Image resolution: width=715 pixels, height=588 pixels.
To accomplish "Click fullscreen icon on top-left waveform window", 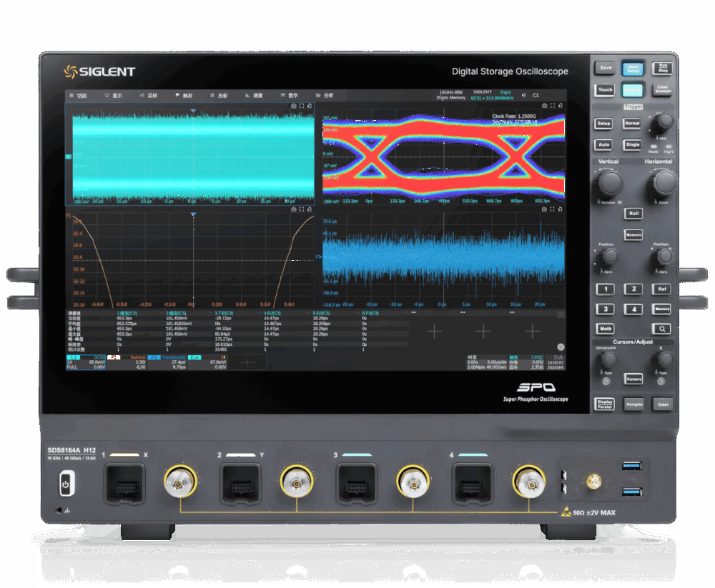I will (302, 106).
